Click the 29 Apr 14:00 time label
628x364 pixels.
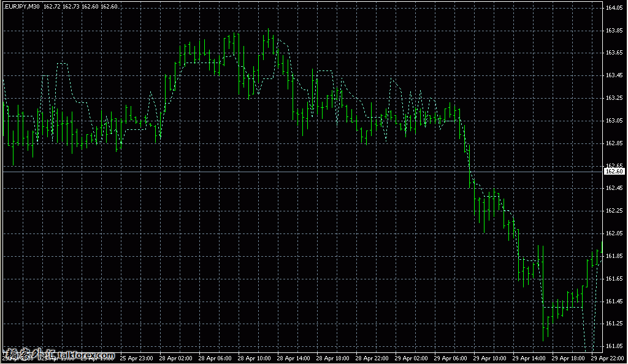(x=529, y=358)
